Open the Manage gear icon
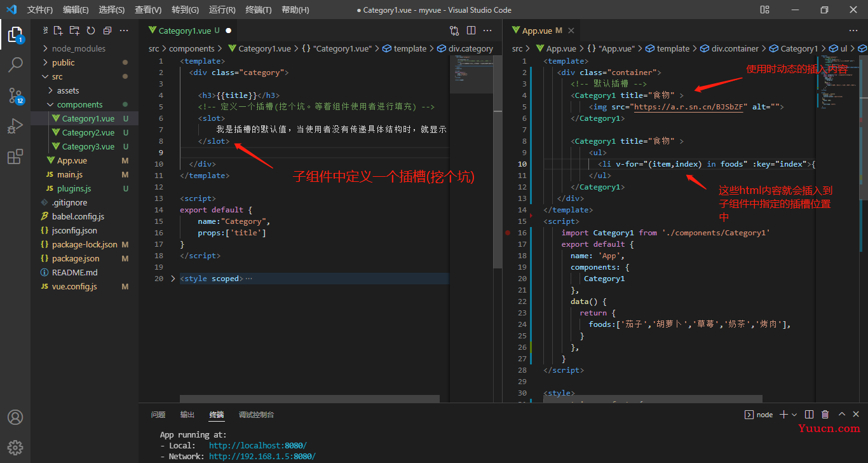The image size is (868, 463). tap(15, 447)
